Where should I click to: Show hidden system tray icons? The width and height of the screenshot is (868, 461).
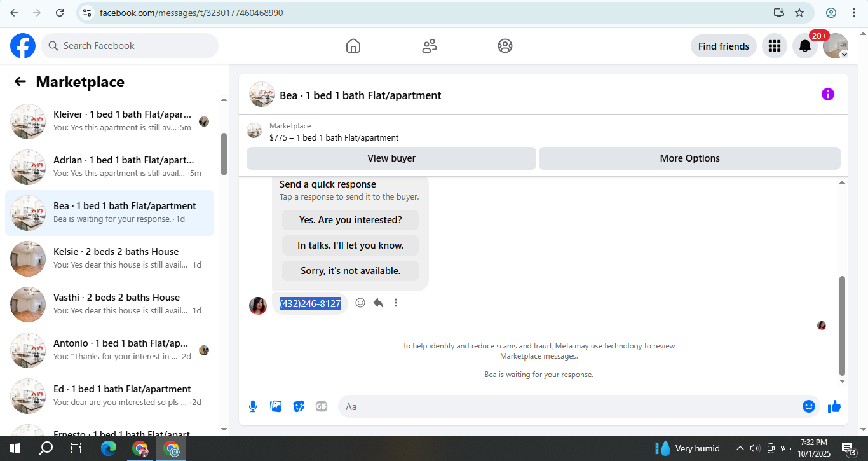click(740, 448)
